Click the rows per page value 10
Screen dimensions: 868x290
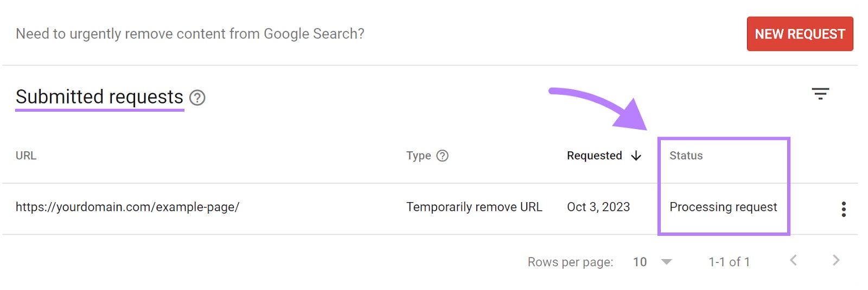[x=640, y=262]
